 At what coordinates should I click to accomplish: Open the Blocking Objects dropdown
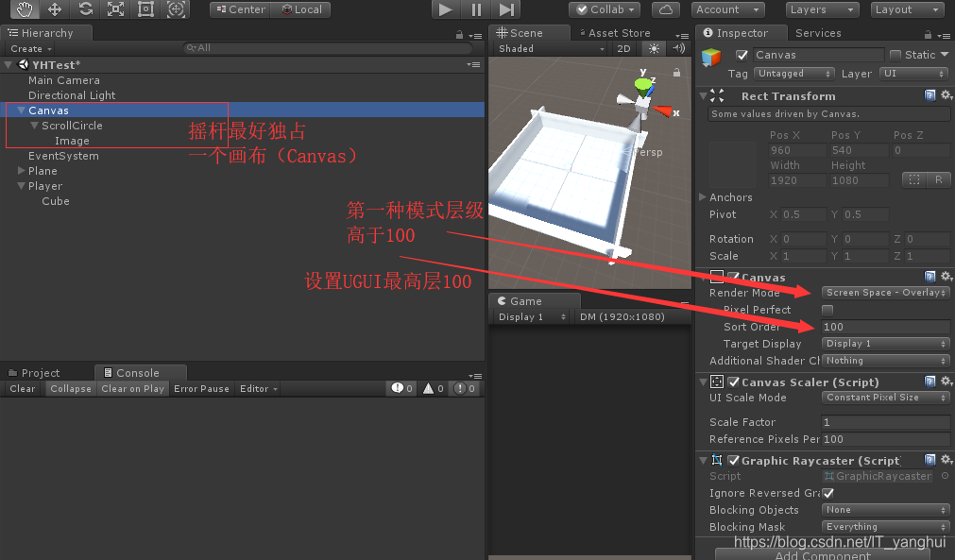coord(884,509)
